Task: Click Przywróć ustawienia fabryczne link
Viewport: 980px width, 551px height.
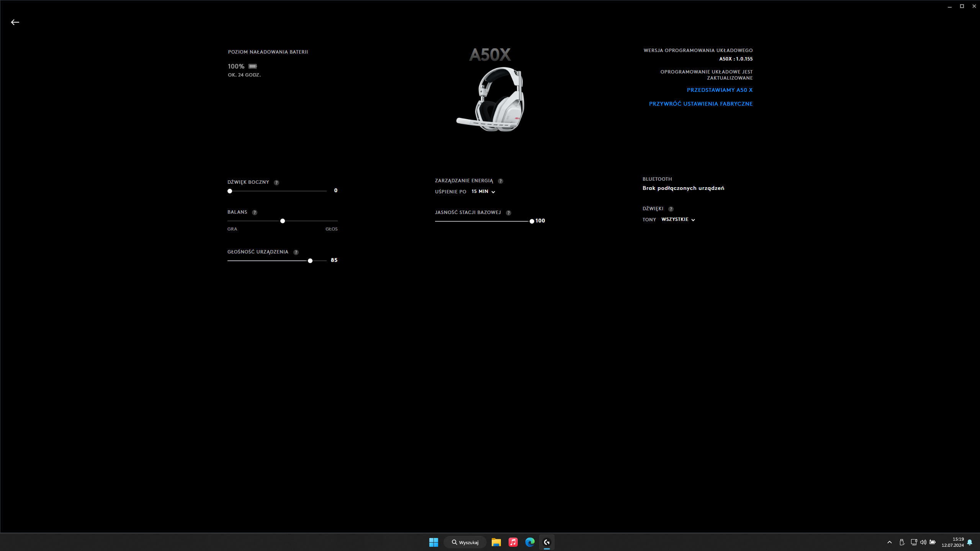Action: click(701, 104)
